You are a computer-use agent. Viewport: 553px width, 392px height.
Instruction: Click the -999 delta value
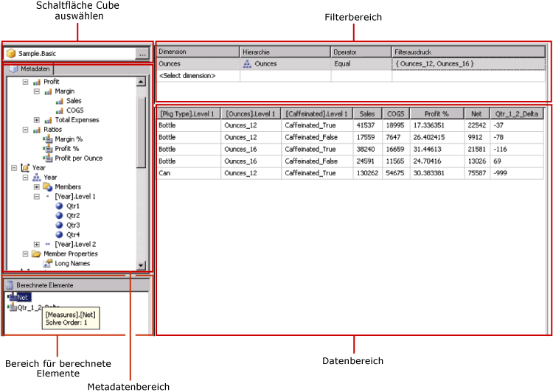coord(500,173)
